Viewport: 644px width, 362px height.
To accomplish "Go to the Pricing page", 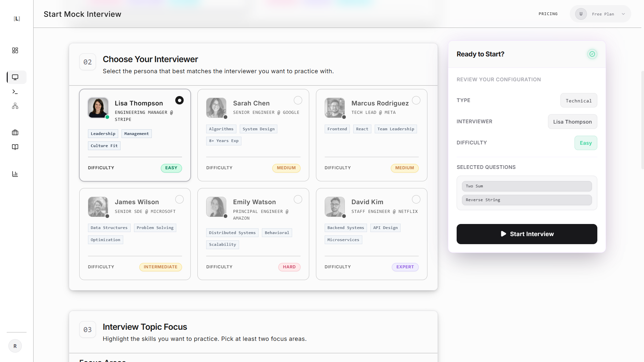I will point(548,14).
